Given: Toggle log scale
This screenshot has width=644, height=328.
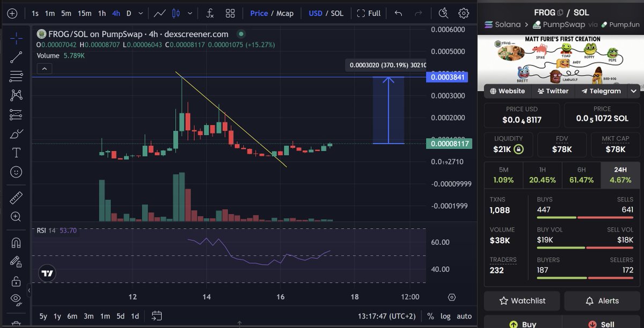Looking at the screenshot, I should pyautogui.click(x=445, y=316).
